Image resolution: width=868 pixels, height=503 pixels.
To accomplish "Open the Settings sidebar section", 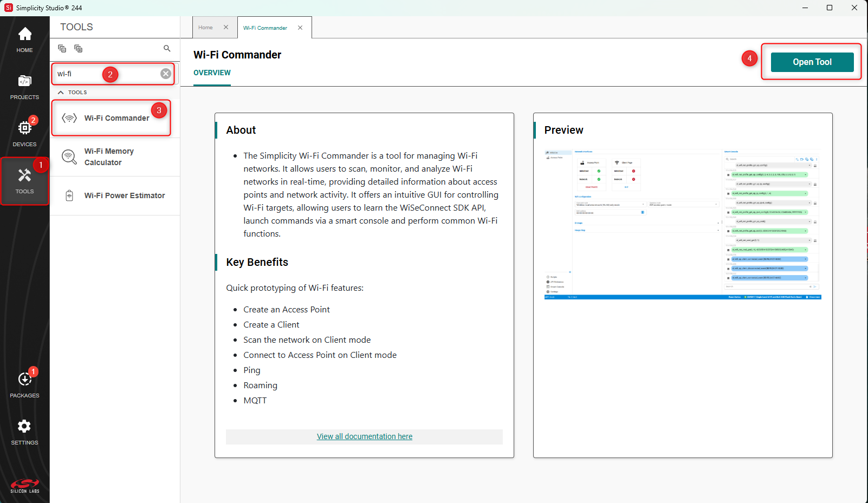I will (x=24, y=432).
